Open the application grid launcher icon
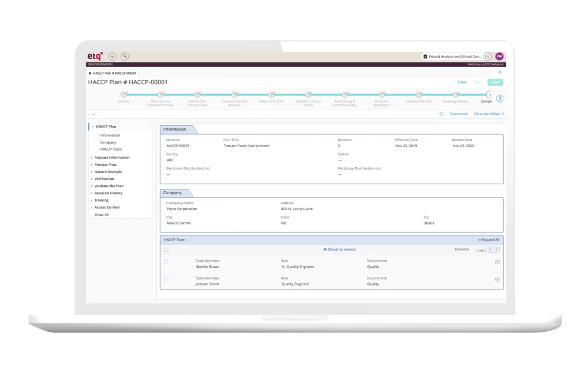 click(x=487, y=56)
